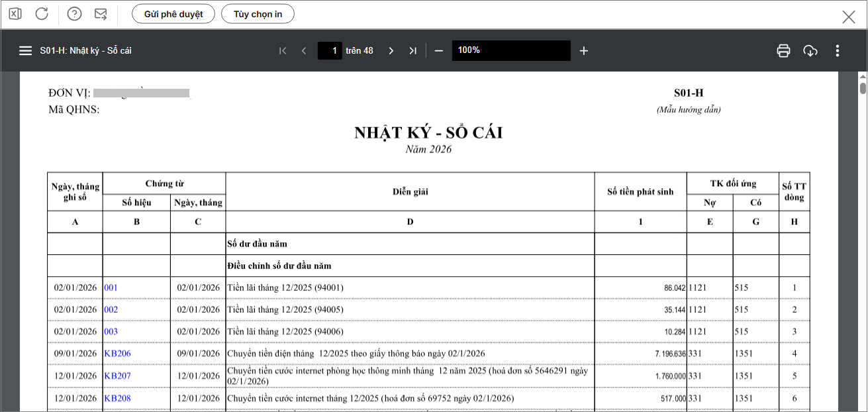Open voucher link 001
This screenshot has width=868, height=412.
coord(111,288)
